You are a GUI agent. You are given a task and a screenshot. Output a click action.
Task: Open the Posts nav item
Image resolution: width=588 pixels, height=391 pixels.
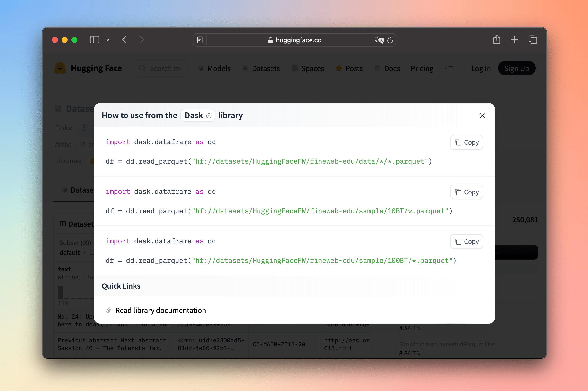[349, 68]
